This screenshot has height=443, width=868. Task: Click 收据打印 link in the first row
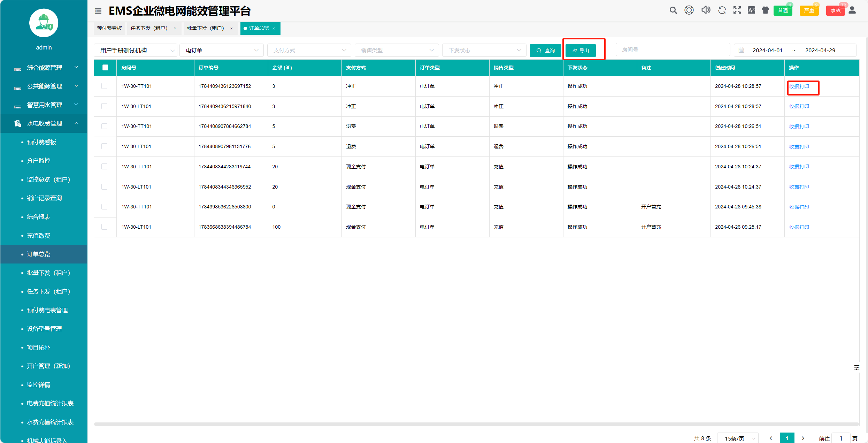click(x=799, y=86)
